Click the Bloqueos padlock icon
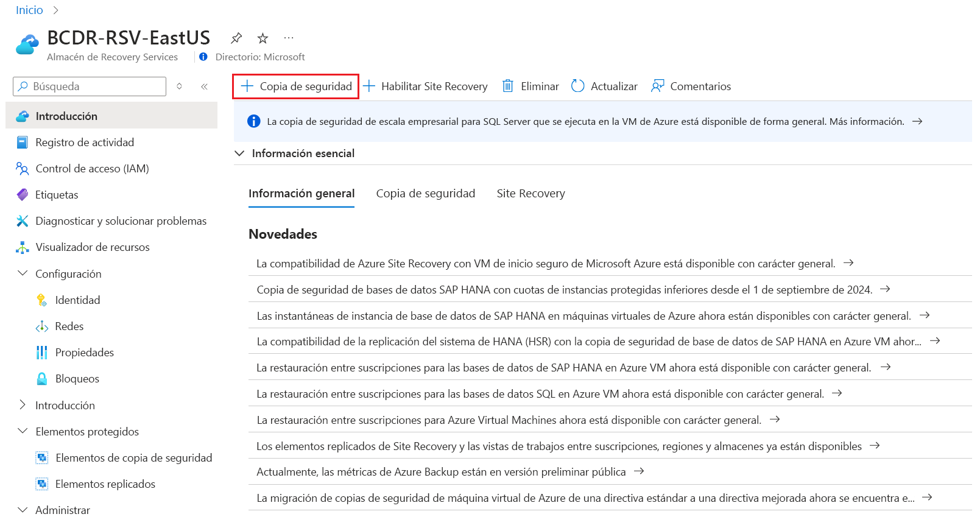 (x=42, y=379)
